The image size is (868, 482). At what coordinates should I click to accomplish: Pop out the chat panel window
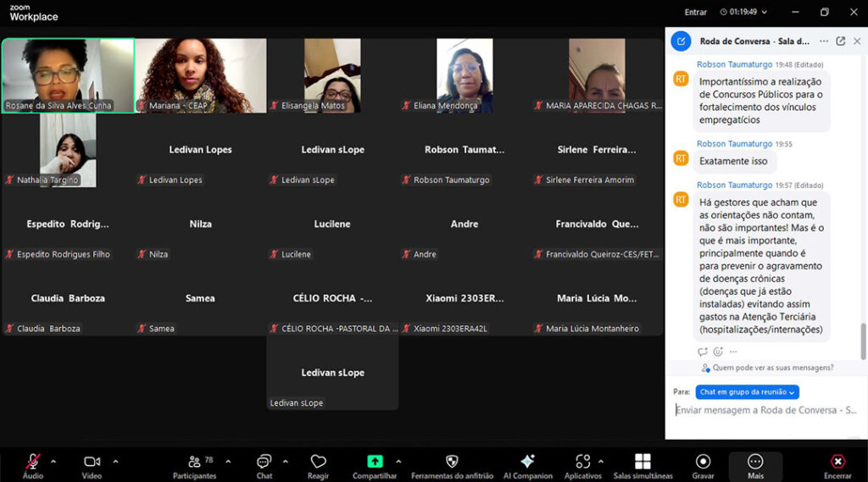click(840, 41)
